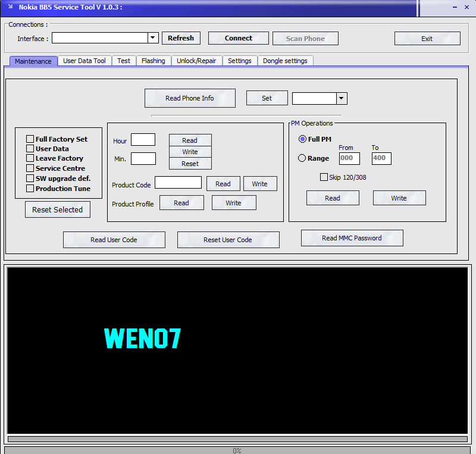Screen dimensions: 476x454
Task: Switch to the Test tab
Action: 124,61
